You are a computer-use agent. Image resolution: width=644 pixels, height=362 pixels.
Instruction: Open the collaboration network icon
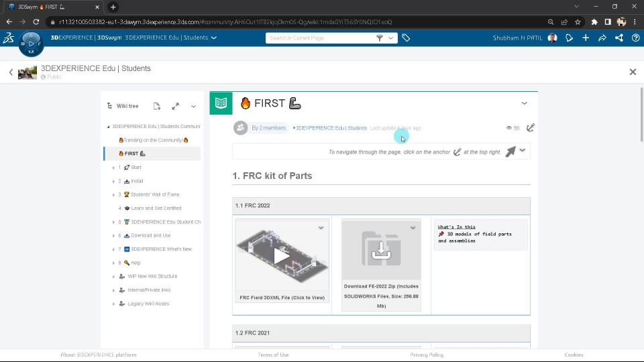[x=619, y=38]
